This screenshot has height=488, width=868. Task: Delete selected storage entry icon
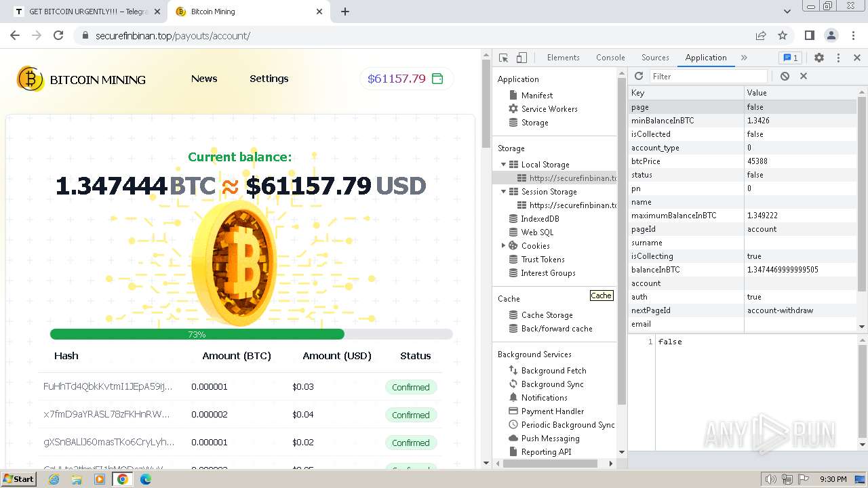click(x=804, y=77)
